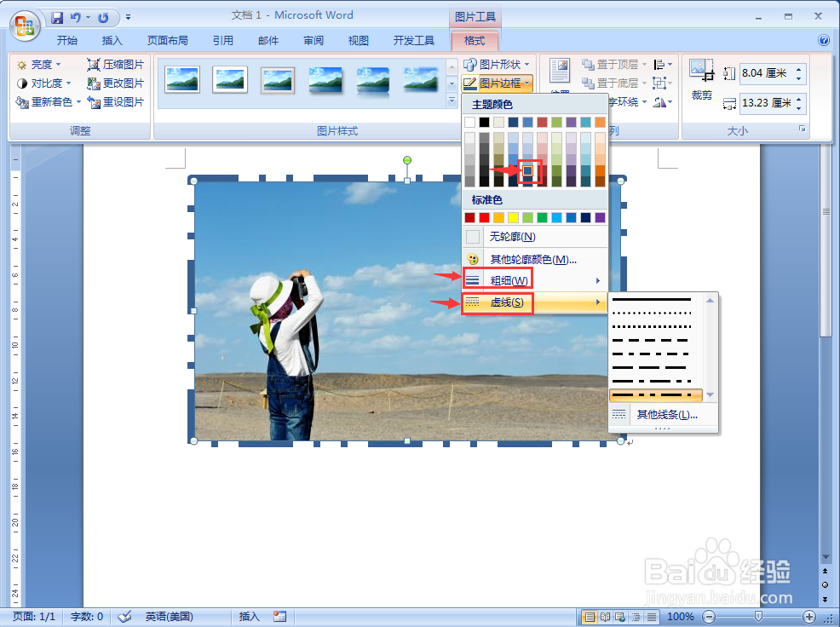840x627 pixels.
Task: Open the 大小 size dialog launcher
Action: pyautogui.click(x=802, y=129)
